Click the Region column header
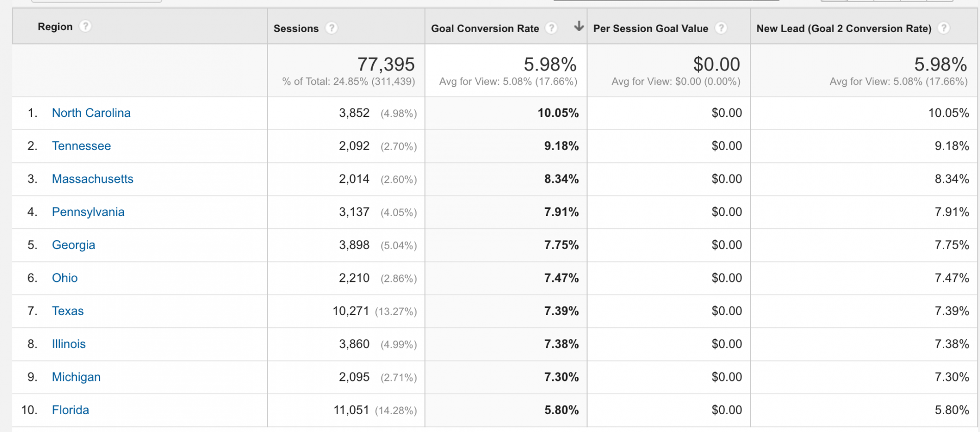Screen dimensions: 980x432 tap(55, 27)
